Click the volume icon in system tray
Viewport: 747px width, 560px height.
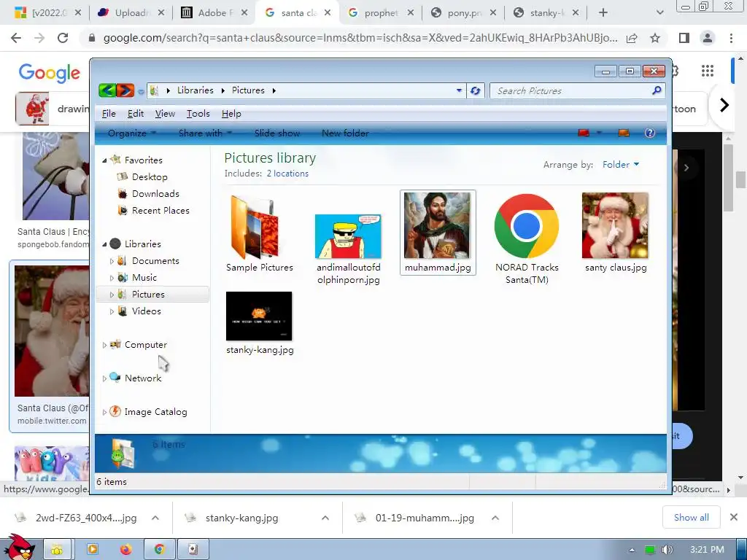pos(667,550)
